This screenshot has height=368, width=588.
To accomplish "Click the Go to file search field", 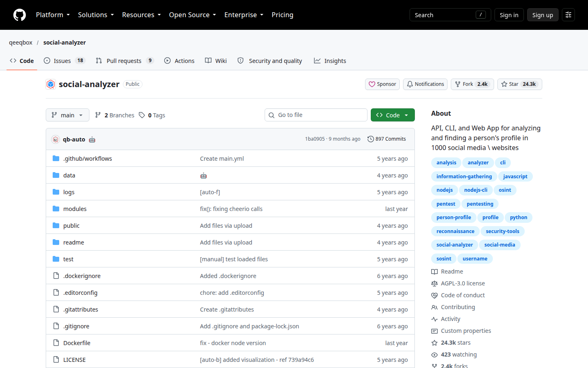I will [x=316, y=115].
